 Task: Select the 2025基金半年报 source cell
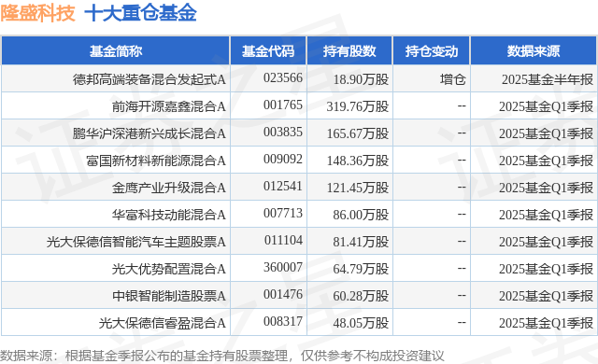click(548, 79)
